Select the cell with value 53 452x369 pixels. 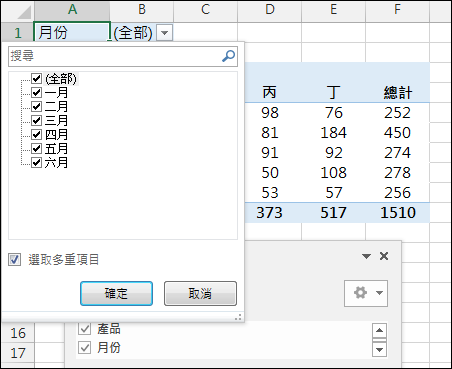(269, 193)
